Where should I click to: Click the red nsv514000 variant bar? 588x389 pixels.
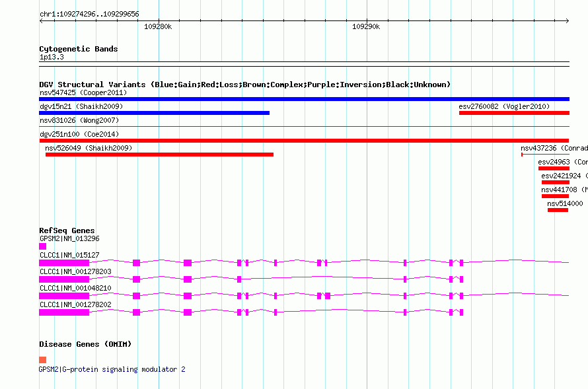pos(558,210)
